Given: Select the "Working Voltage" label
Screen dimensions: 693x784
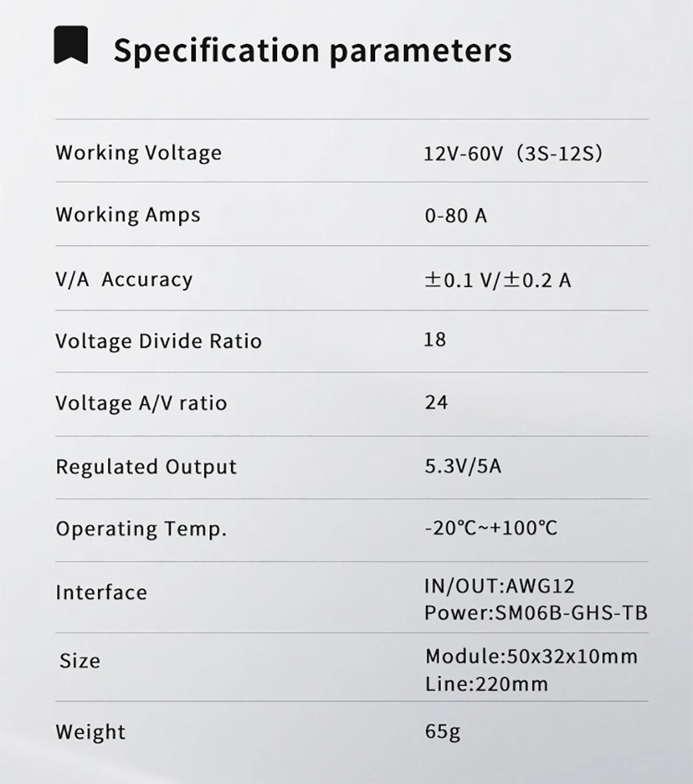Looking at the screenshot, I should click(x=139, y=153).
